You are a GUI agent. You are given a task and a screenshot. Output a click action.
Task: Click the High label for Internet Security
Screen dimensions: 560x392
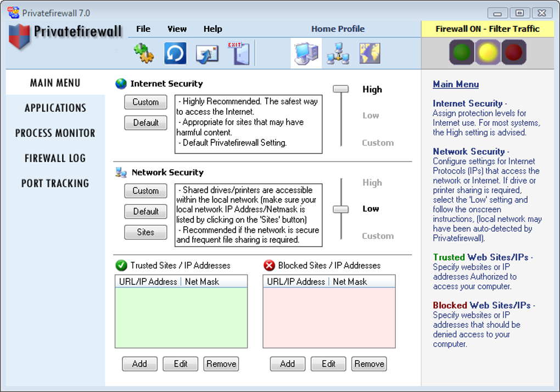(x=372, y=89)
